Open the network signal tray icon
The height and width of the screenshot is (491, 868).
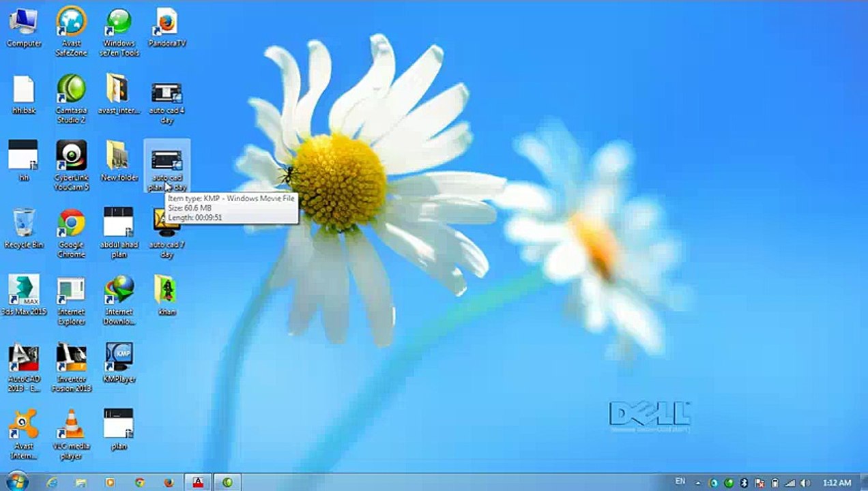[x=790, y=483]
